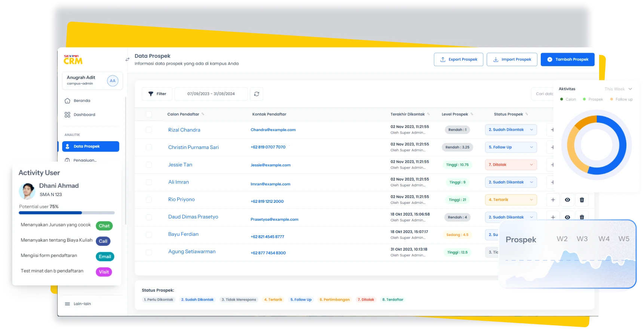This screenshot has height=329, width=644.
Task: Tick the checkbox for Agung Setiawarman
Action: pos(149,252)
